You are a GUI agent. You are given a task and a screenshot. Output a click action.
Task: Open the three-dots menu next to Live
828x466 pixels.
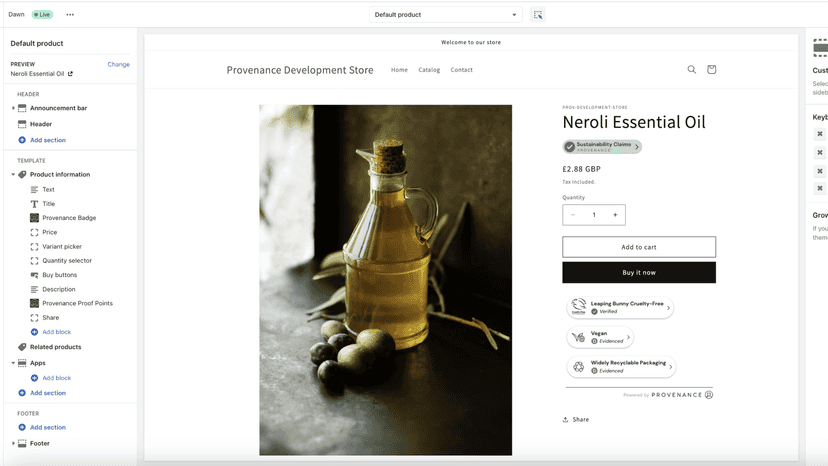click(70, 15)
